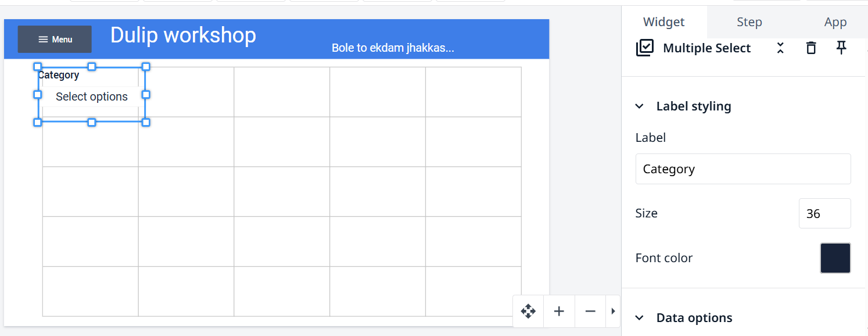
Task: Click the pan canvas arrows icon
Action: 528,311
